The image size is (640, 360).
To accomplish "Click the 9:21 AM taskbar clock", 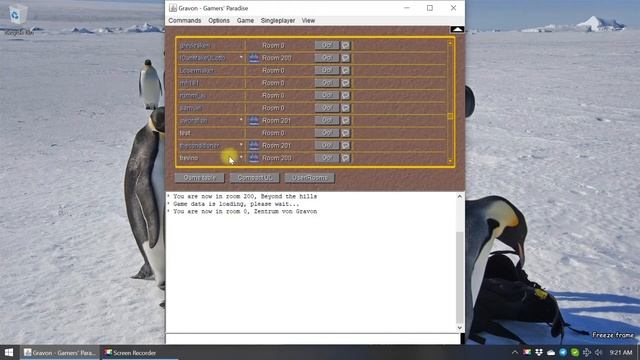I will (621, 353).
